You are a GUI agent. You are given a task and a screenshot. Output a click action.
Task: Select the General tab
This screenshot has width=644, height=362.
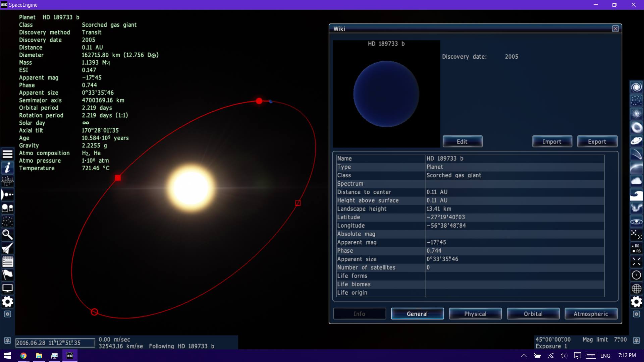[417, 314]
